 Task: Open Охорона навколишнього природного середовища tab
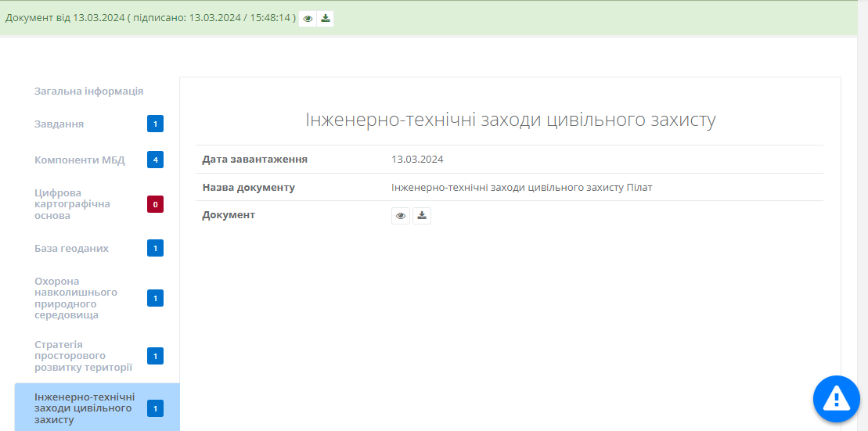pos(76,298)
